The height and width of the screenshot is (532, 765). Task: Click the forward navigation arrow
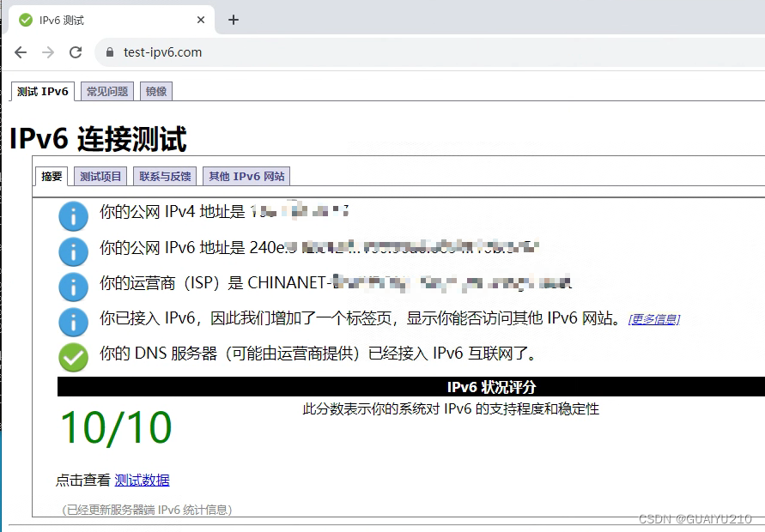point(48,51)
